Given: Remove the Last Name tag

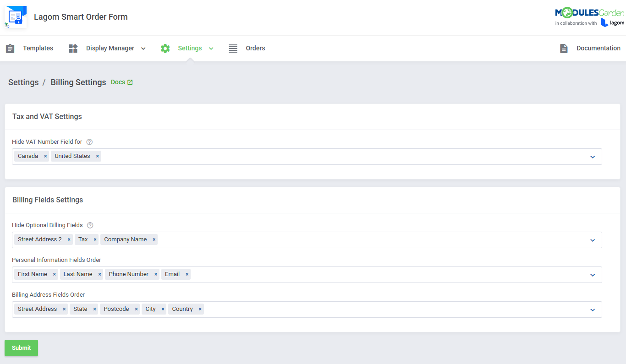Looking at the screenshot, I should coord(99,274).
